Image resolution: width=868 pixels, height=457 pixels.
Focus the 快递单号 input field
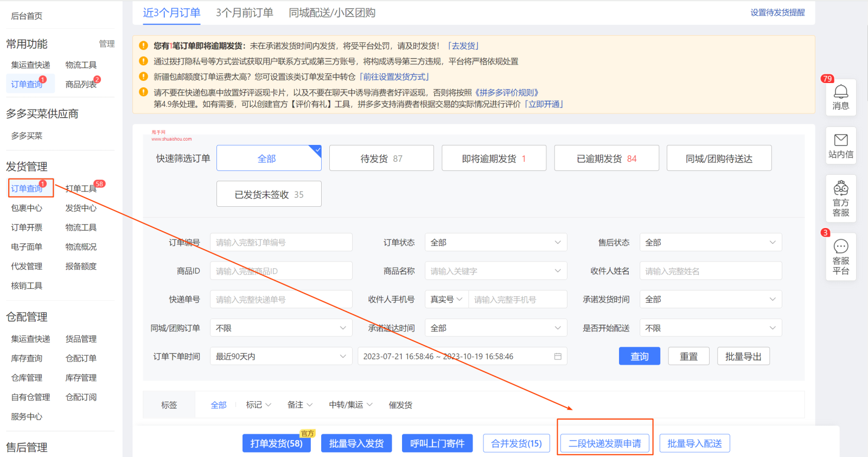click(x=281, y=300)
